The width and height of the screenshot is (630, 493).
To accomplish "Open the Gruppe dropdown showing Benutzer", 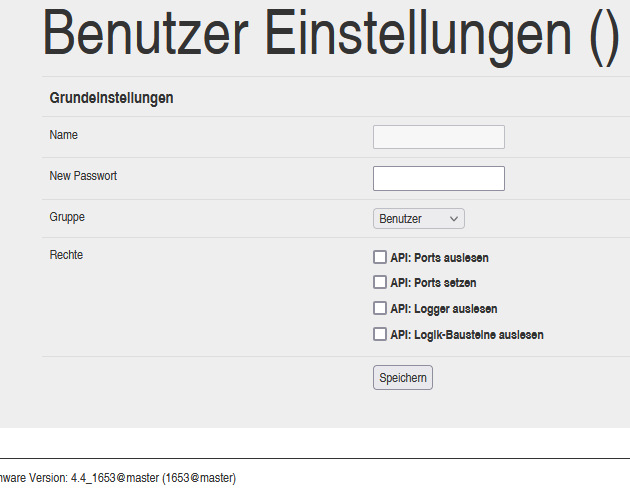I will click(417, 218).
